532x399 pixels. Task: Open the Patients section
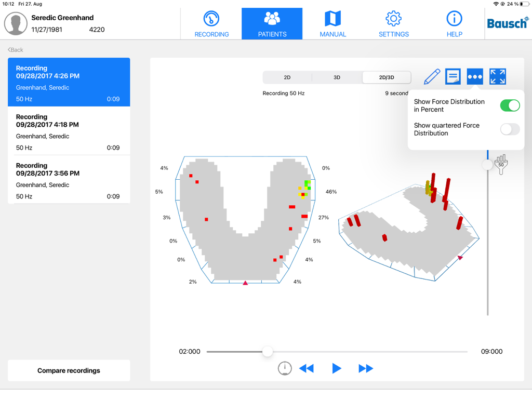[272, 23]
